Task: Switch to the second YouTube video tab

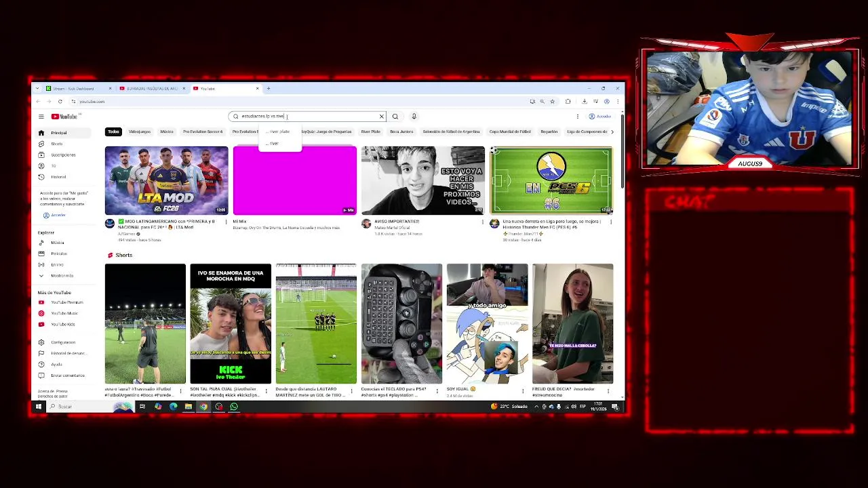Action: click(x=152, y=89)
